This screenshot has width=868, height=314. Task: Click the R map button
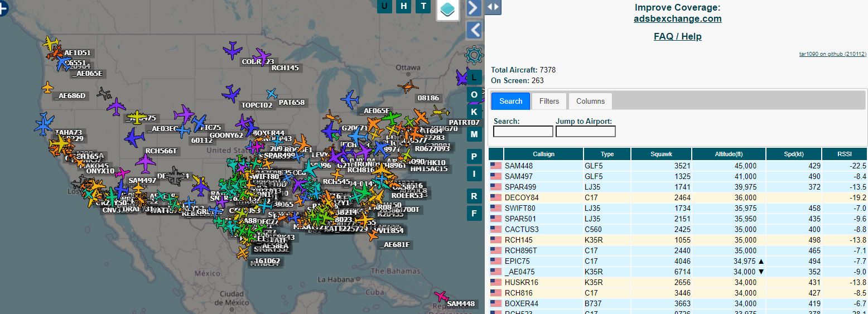[474, 196]
